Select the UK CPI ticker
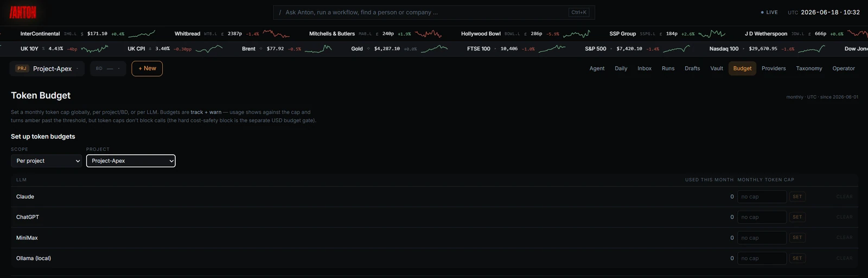868x278 pixels. click(x=175, y=49)
